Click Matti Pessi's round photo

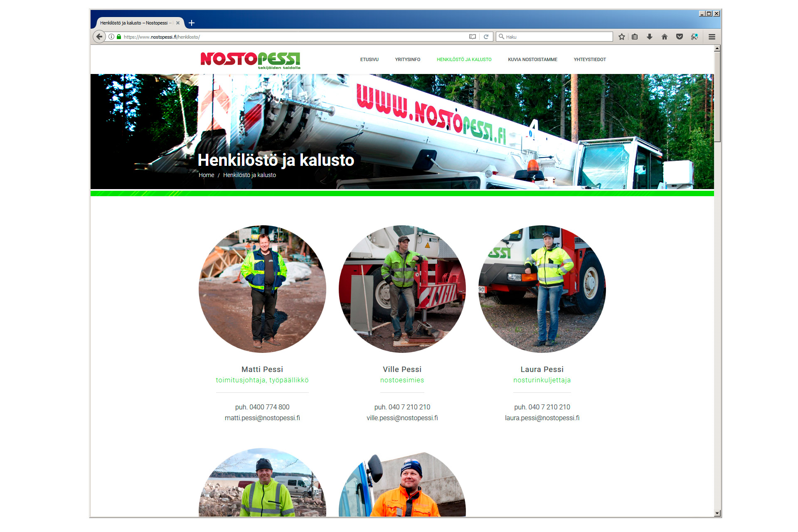[x=262, y=289]
